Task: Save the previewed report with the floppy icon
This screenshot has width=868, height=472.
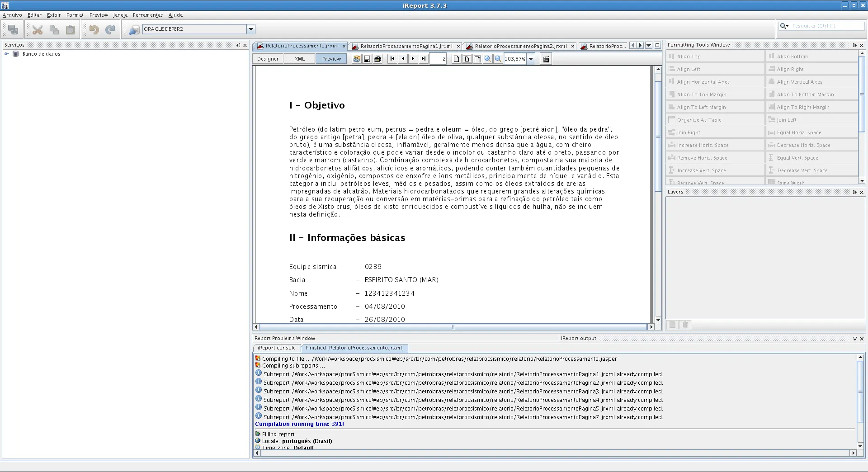Action: pyautogui.click(x=367, y=59)
